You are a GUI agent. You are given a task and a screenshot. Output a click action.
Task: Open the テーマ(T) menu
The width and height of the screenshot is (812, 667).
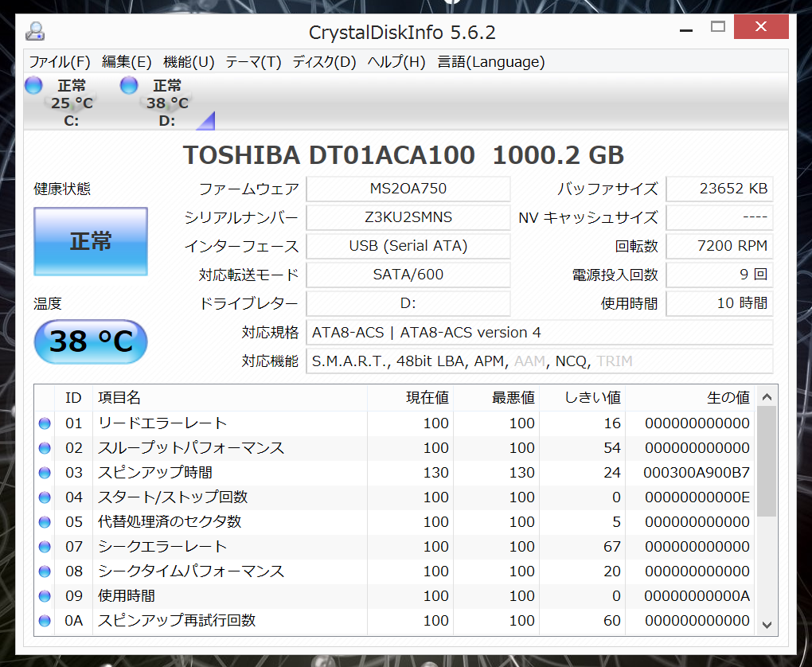[253, 62]
